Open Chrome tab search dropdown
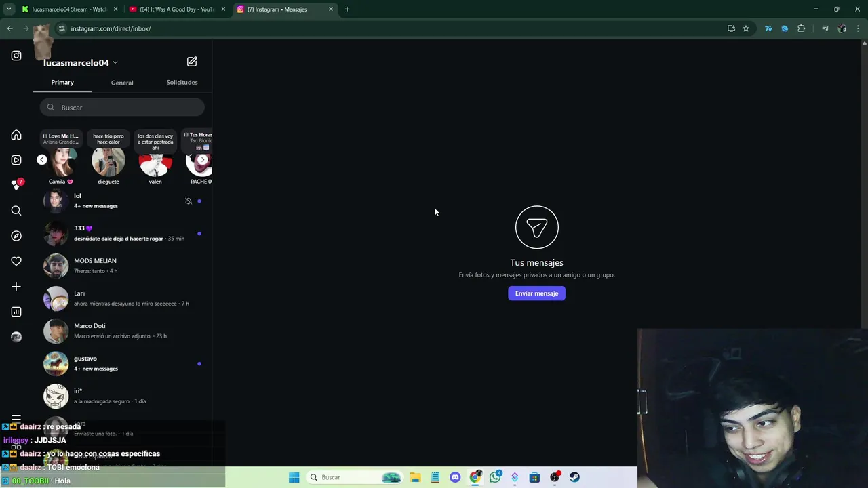The height and width of the screenshot is (488, 868). (x=9, y=9)
